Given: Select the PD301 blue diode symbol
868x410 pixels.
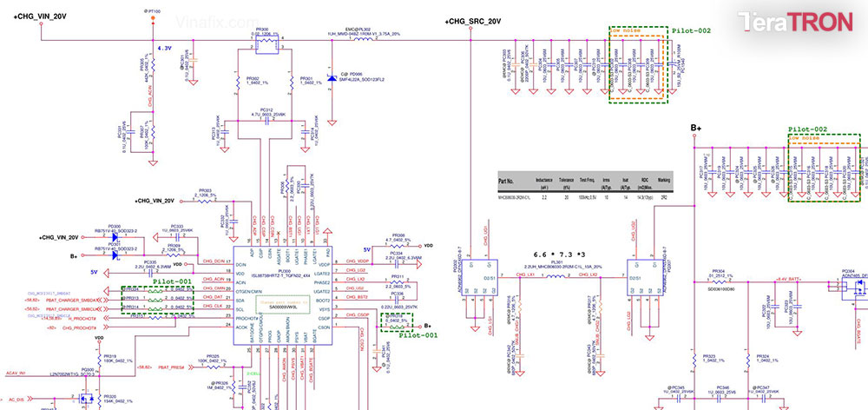Looking at the screenshot, I should pos(115,255).
